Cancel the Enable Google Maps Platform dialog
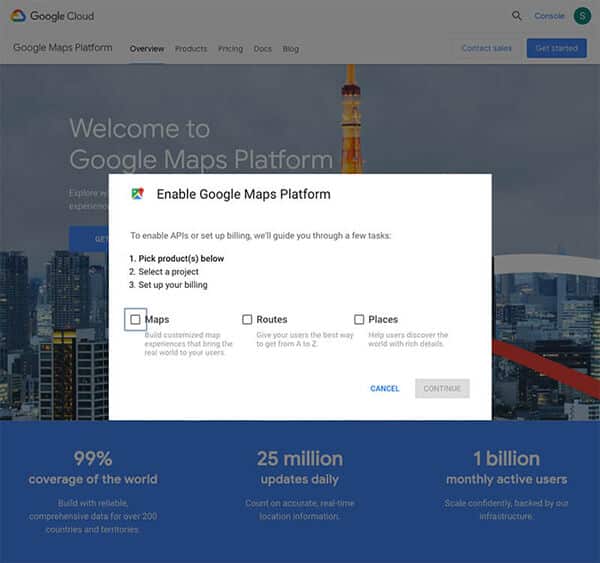The width and height of the screenshot is (600, 563). point(385,389)
